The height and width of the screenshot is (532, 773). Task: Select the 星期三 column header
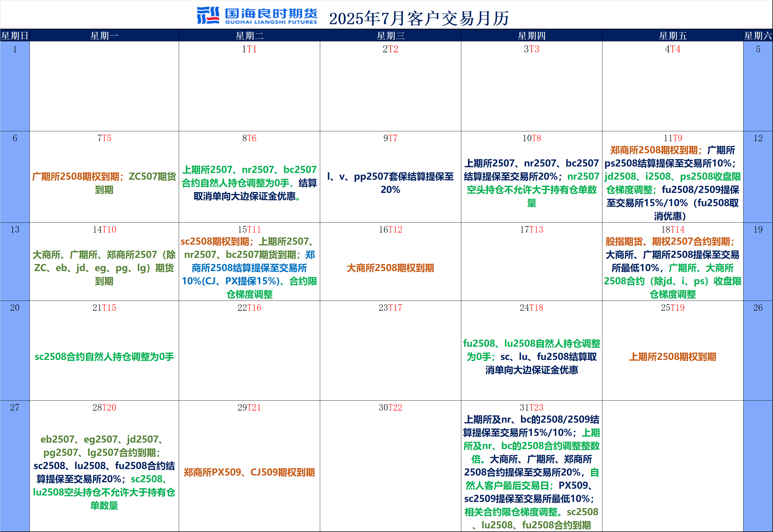(x=390, y=36)
